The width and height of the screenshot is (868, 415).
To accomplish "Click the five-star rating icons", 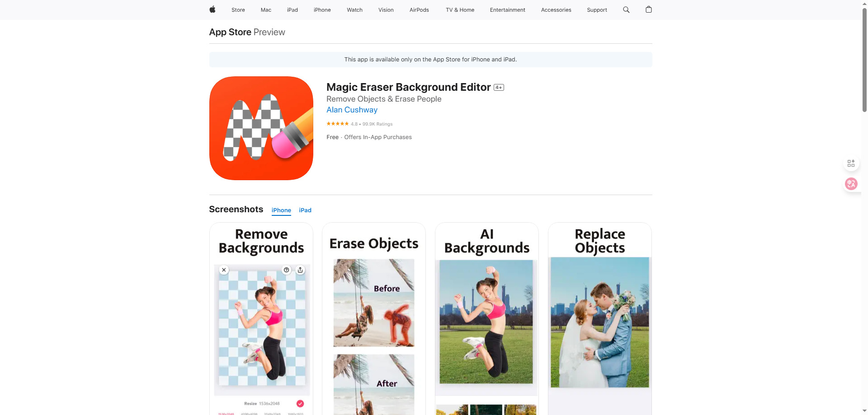I will (338, 124).
